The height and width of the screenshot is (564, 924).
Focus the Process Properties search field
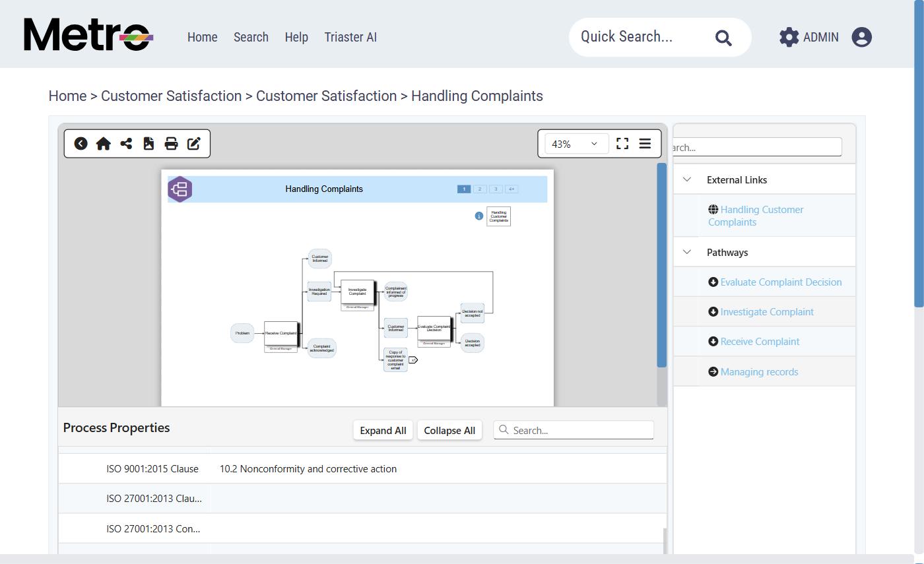(574, 430)
